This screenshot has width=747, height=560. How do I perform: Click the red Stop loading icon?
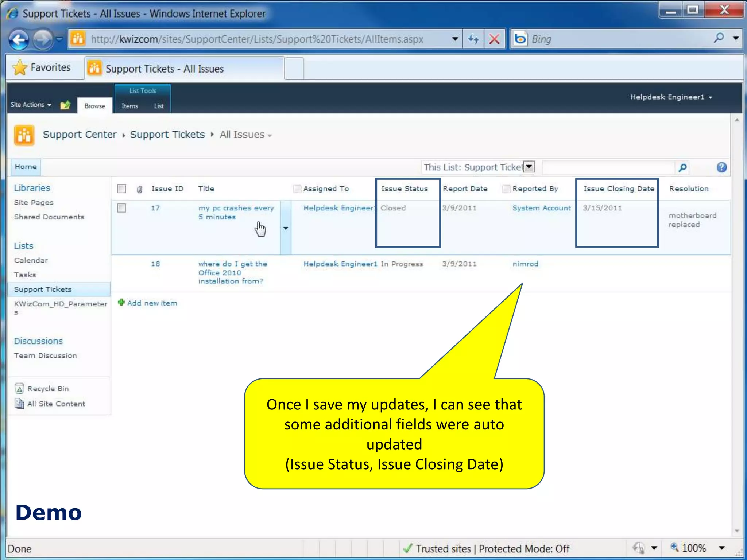click(x=494, y=39)
